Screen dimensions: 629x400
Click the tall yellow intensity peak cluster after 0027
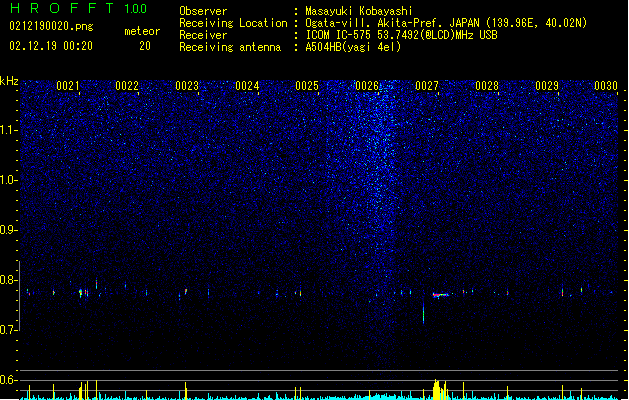pyautogui.click(x=439, y=389)
